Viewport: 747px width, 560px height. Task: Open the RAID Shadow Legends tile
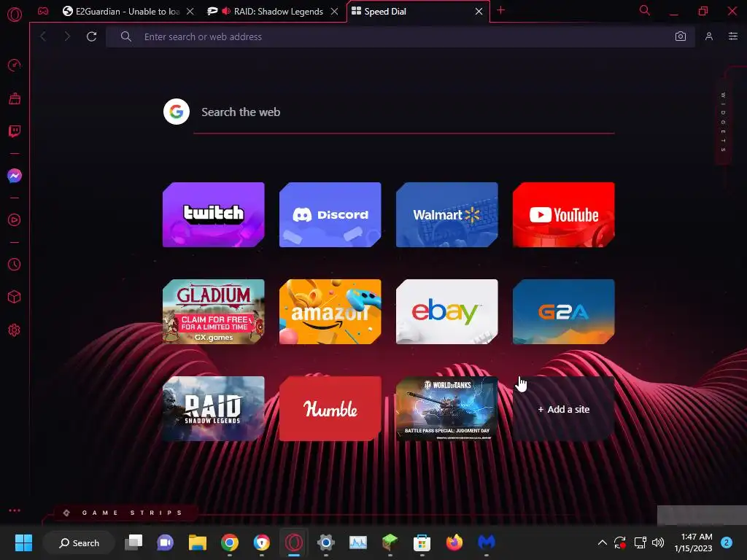coord(214,409)
